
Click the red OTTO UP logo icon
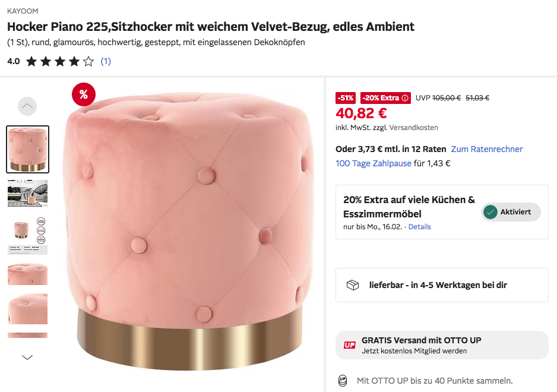click(350, 345)
